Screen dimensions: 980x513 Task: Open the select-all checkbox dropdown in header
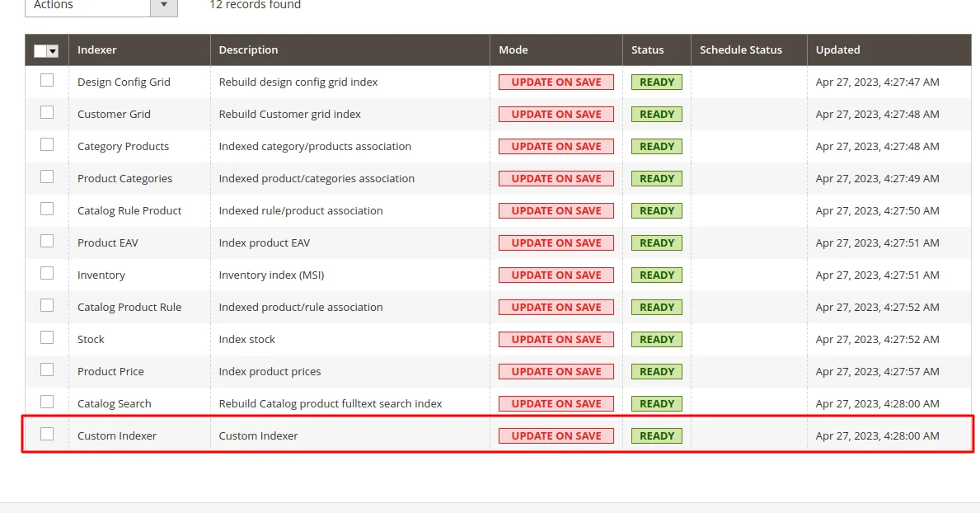(x=53, y=51)
